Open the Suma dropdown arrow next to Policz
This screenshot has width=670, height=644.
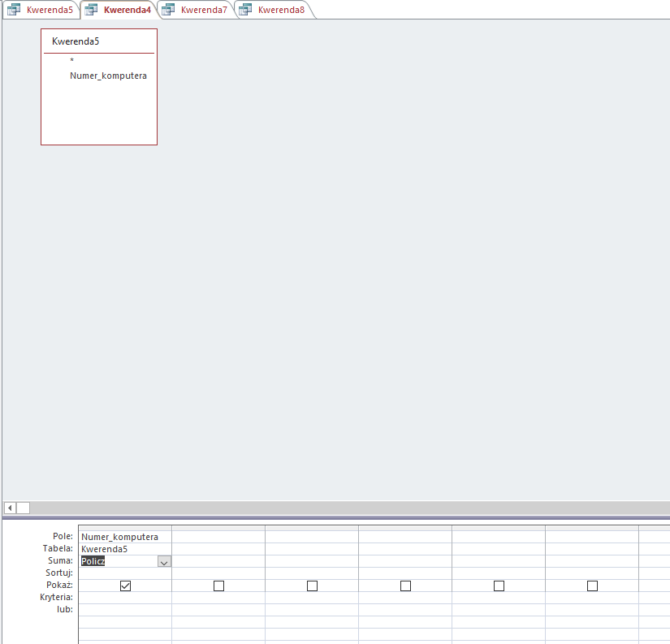coord(164,561)
